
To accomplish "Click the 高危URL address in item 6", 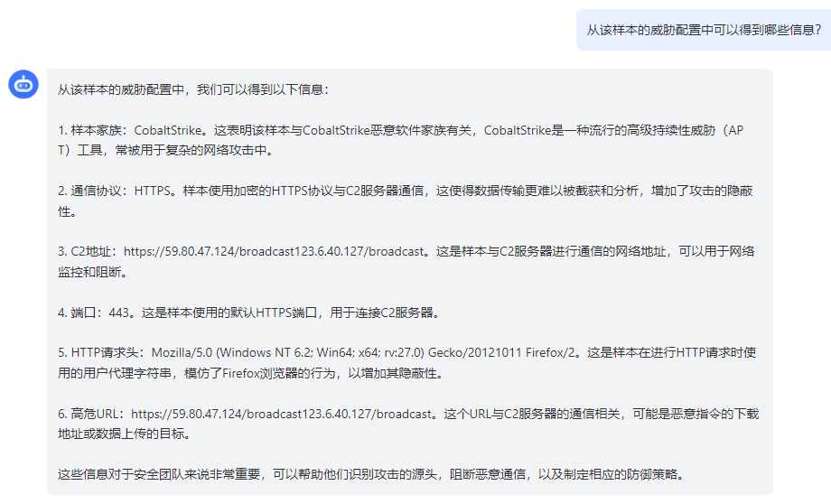I will (x=282, y=414).
